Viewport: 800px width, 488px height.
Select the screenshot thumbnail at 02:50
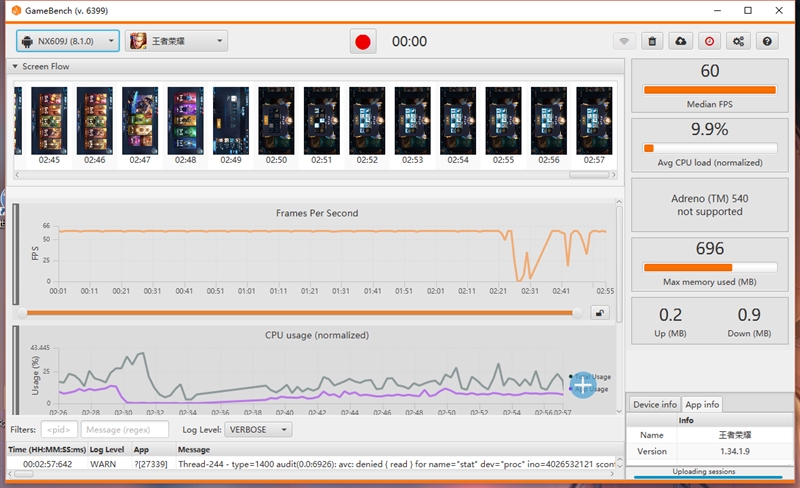pyautogui.click(x=276, y=120)
